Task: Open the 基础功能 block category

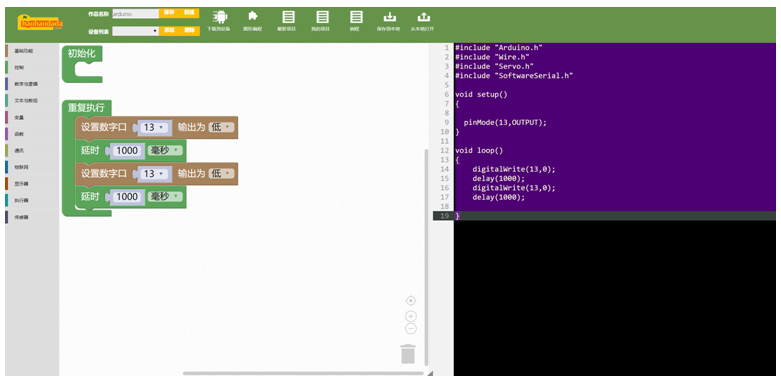Action: (x=32, y=51)
